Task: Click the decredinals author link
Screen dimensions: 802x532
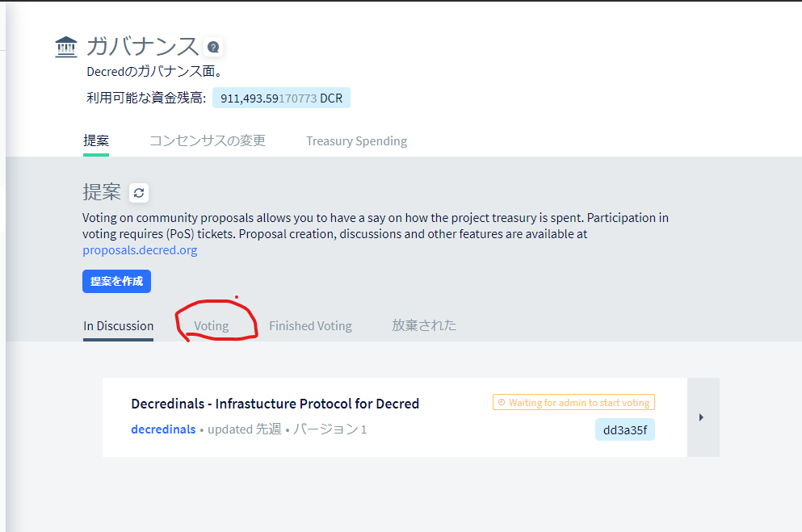Action: click(163, 429)
